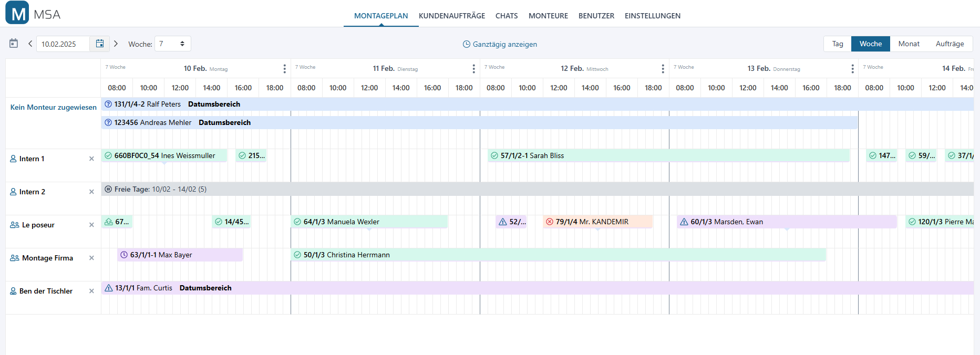This screenshot has width=980, height=355.
Task: Click the today calendar icon at far left
Action: (x=14, y=44)
